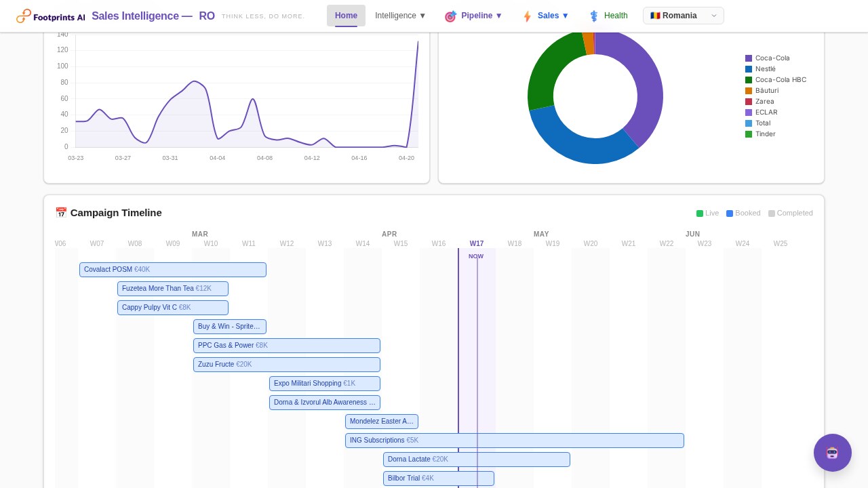Open Bilbor Trial campaign bar
The width and height of the screenshot is (868, 488).
coord(439,479)
